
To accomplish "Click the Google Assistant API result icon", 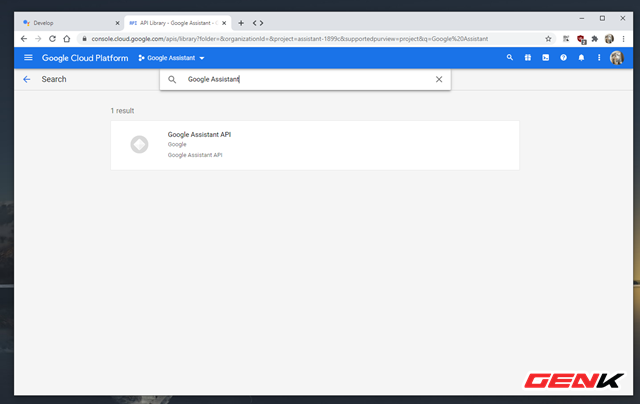I will (x=139, y=144).
